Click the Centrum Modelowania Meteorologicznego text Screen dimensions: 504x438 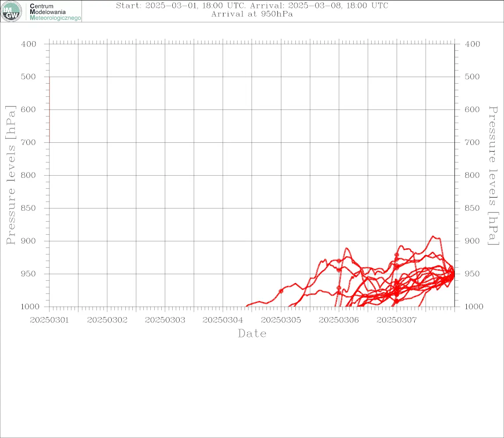tap(55, 12)
